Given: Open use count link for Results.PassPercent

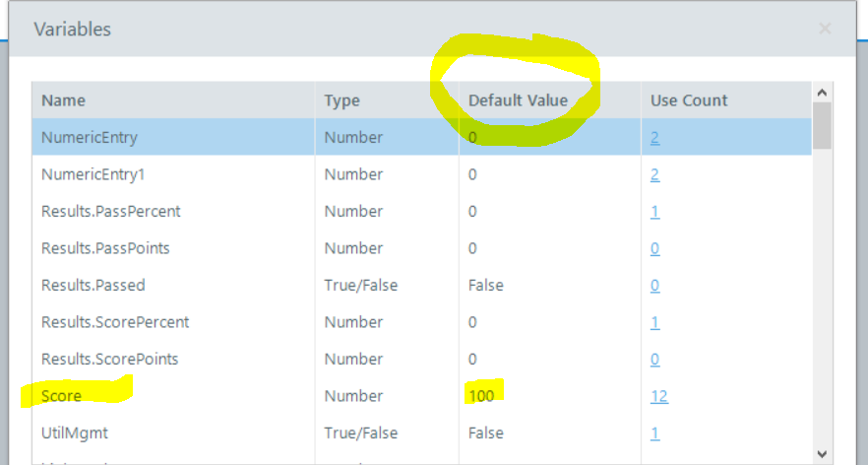Looking at the screenshot, I should coord(654,212).
